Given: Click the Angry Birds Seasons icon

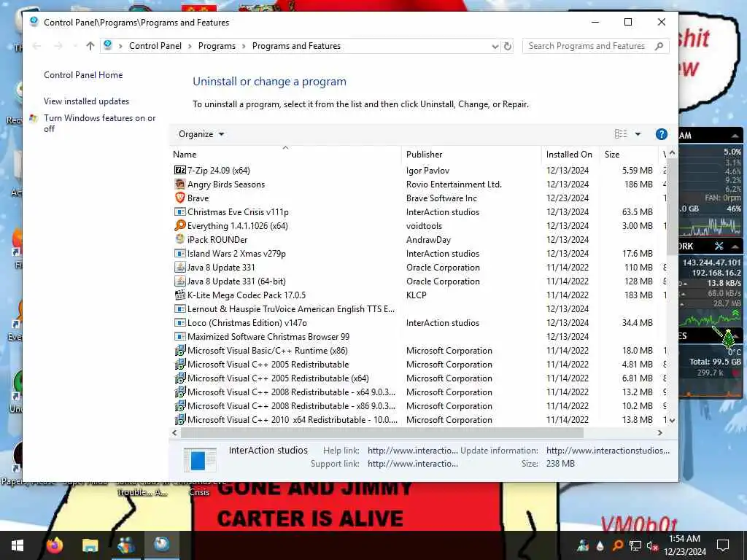Looking at the screenshot, I should coord(179,184).
